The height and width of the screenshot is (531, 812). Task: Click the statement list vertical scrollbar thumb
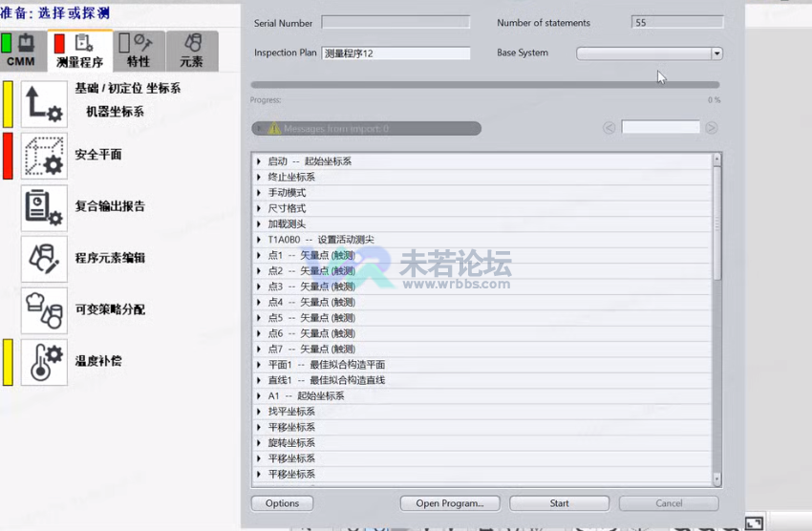717,223
